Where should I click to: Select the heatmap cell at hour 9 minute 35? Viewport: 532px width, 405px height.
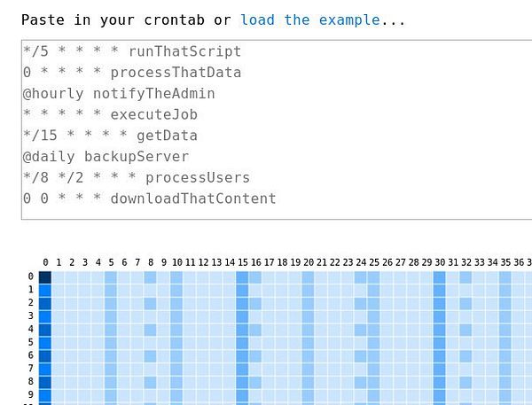point(505,395)
